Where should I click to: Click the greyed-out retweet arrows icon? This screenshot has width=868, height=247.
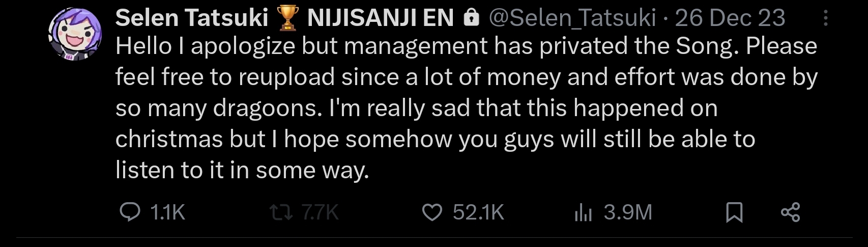click(281, 212)
